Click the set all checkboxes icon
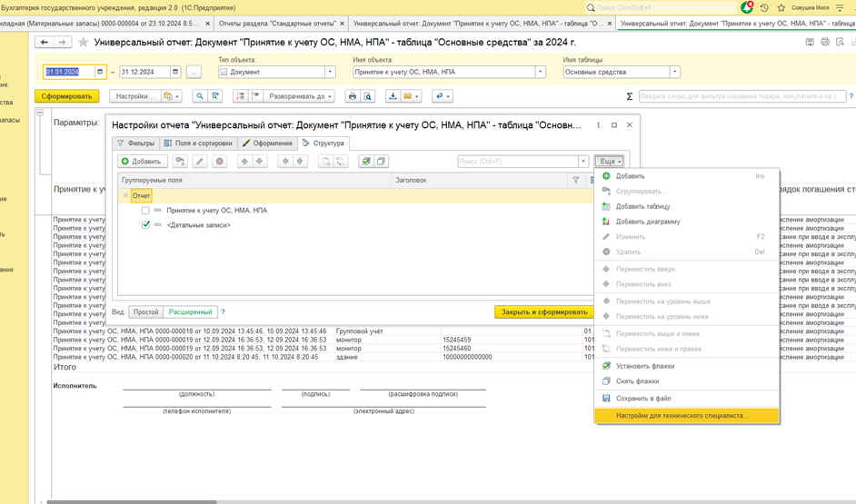Image resolution: width=856 pixels, height=504 pixels. click(x=366, y=161)
